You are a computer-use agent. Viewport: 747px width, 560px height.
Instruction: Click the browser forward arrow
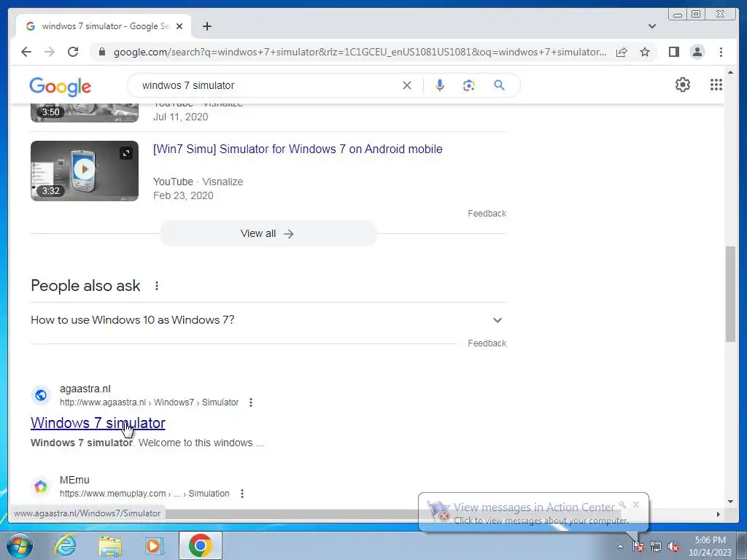(x=50, y=52)
